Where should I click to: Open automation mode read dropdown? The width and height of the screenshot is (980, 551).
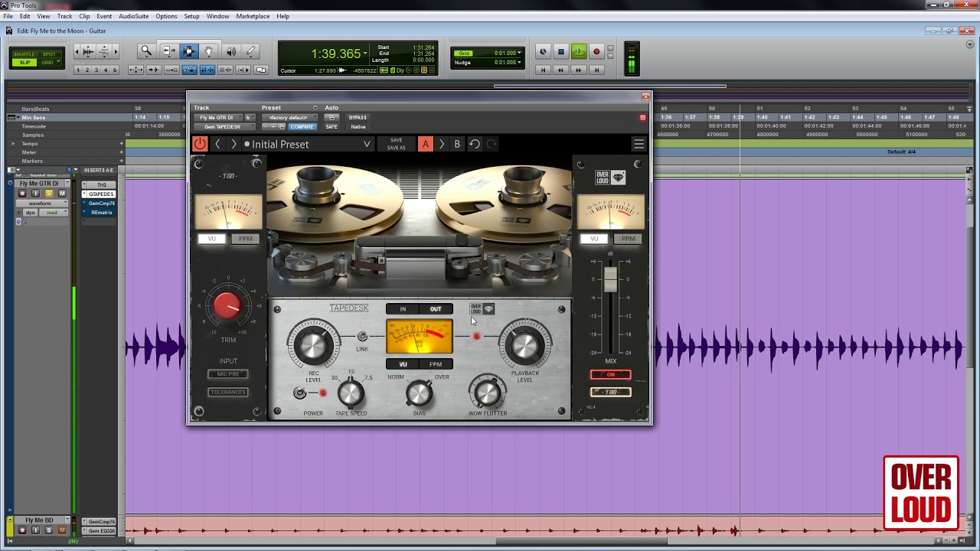(53, 213)
